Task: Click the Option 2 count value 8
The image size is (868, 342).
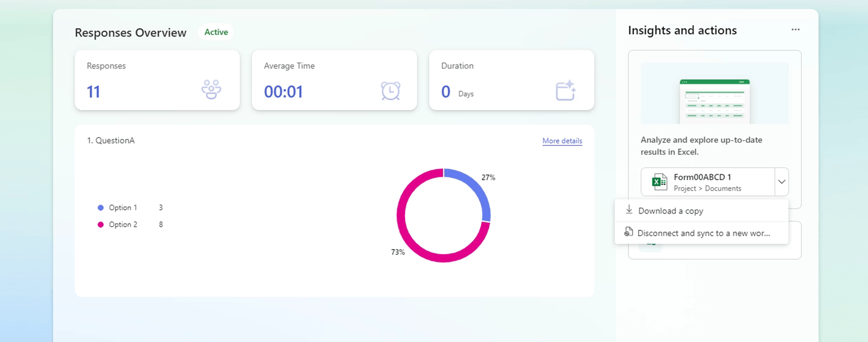Action: (161, 225)
